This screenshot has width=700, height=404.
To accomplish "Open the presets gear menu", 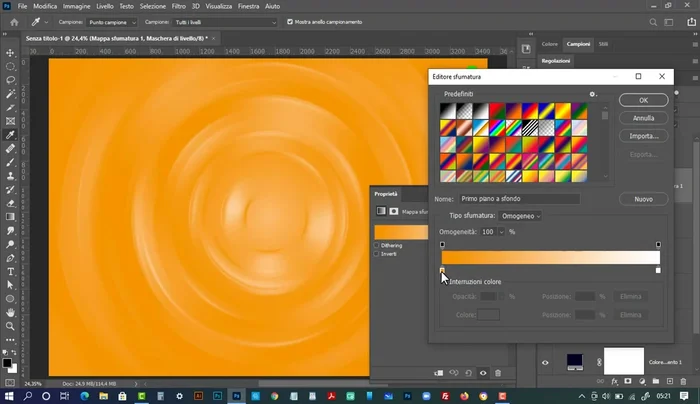I will [x=592, y=94].
